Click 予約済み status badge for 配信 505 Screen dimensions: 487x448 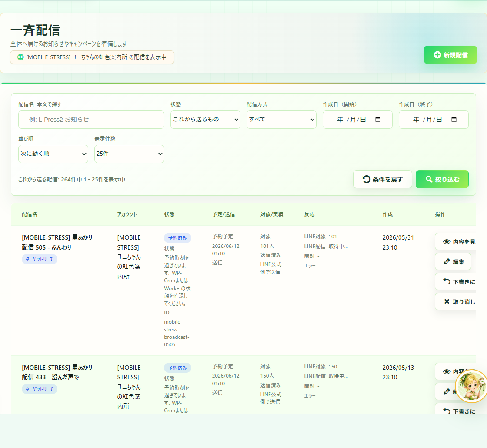pos(177,238)
